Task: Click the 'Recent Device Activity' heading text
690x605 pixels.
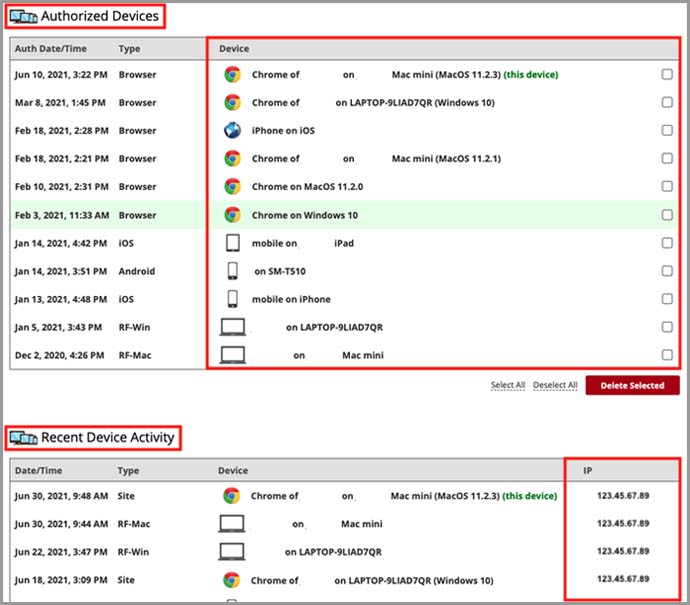Action: (108, 437)
